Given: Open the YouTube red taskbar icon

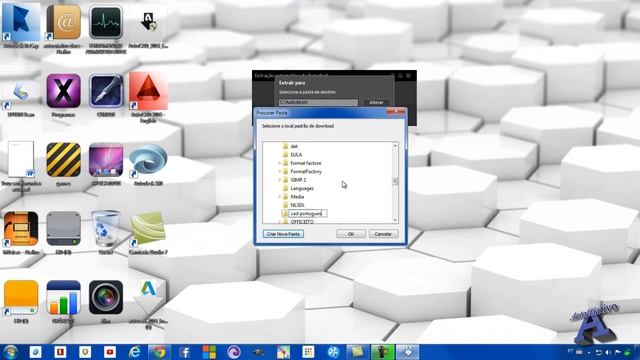Looking at the screenshot, I should click(x=110, y=352).
